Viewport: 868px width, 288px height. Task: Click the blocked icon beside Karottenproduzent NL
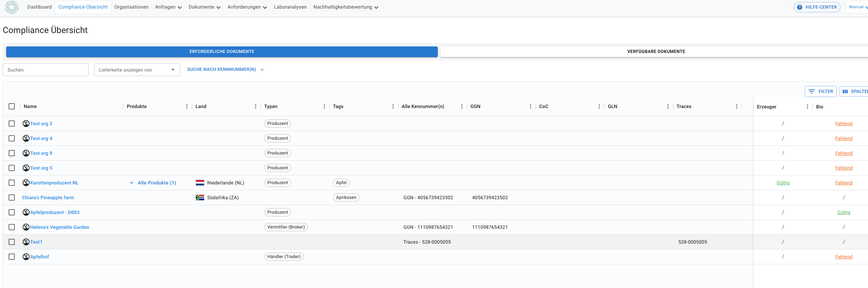pyautogui.click(x=26, y=183)
